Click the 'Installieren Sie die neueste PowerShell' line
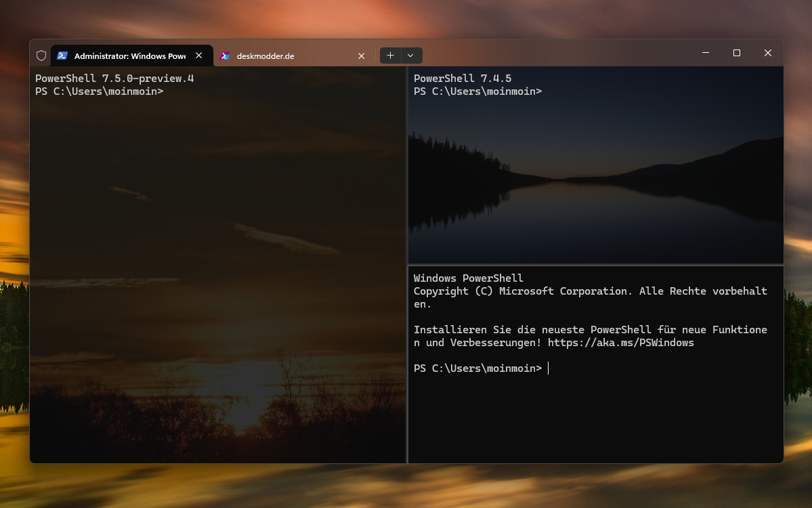The width and height of the screenshot is (812, 508). (591, 330)
